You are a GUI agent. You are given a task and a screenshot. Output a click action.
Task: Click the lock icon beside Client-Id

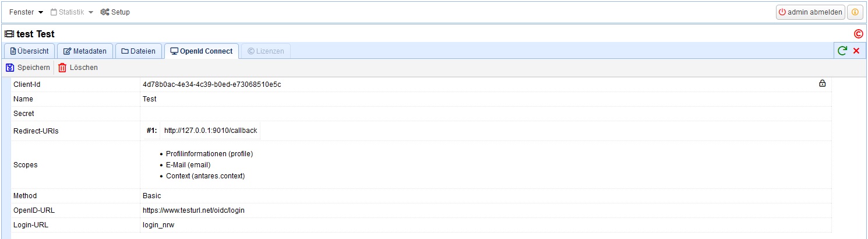click(823, 84)
